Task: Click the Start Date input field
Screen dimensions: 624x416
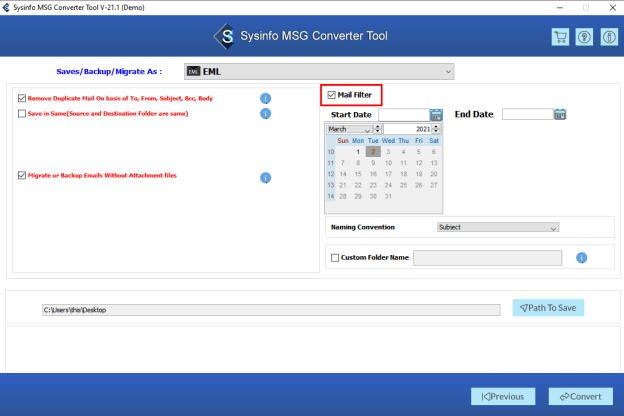Action: coord(404,115)
